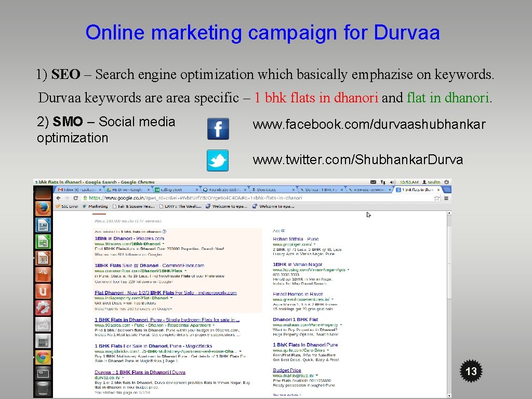Viewport: 532px width, 399px height.
Task: Click the info icon beside right-column 'Ads'
Action: [x=283, y=231]
